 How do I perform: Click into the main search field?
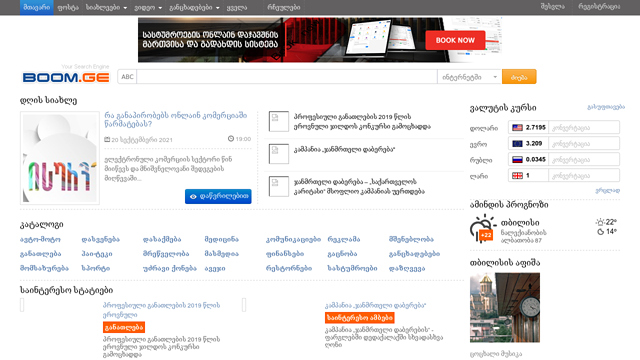coord(287,77)
